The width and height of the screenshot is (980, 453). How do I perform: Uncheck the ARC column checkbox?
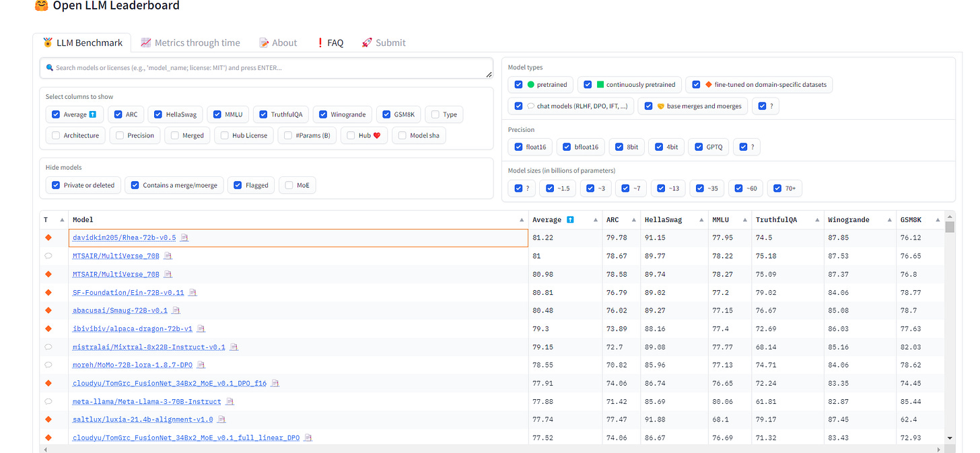pos(118,114)
